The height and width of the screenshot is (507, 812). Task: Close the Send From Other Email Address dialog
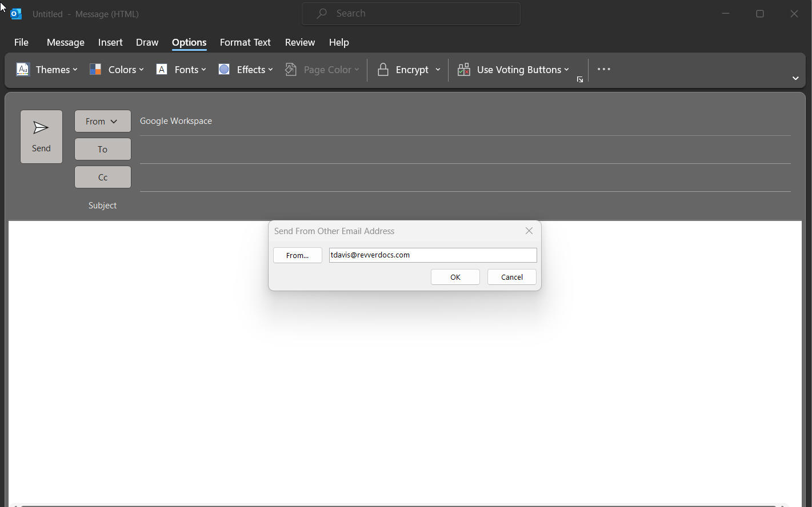coord(529,231)
